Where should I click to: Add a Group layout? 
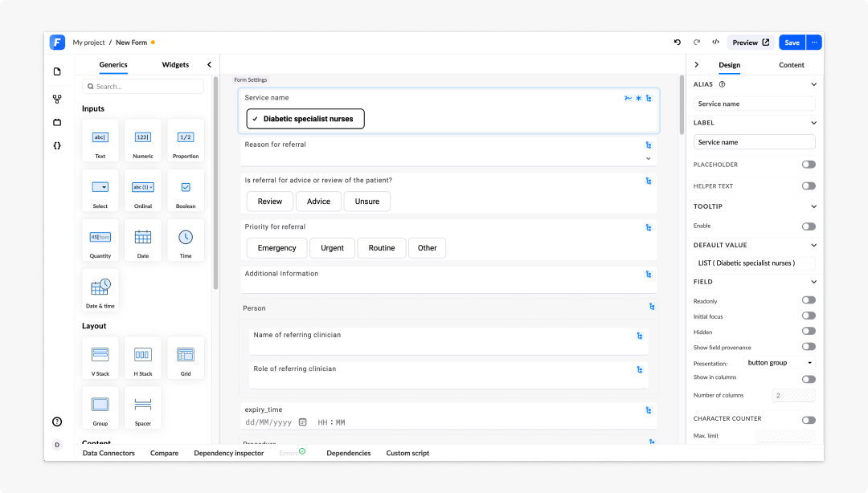100,408
